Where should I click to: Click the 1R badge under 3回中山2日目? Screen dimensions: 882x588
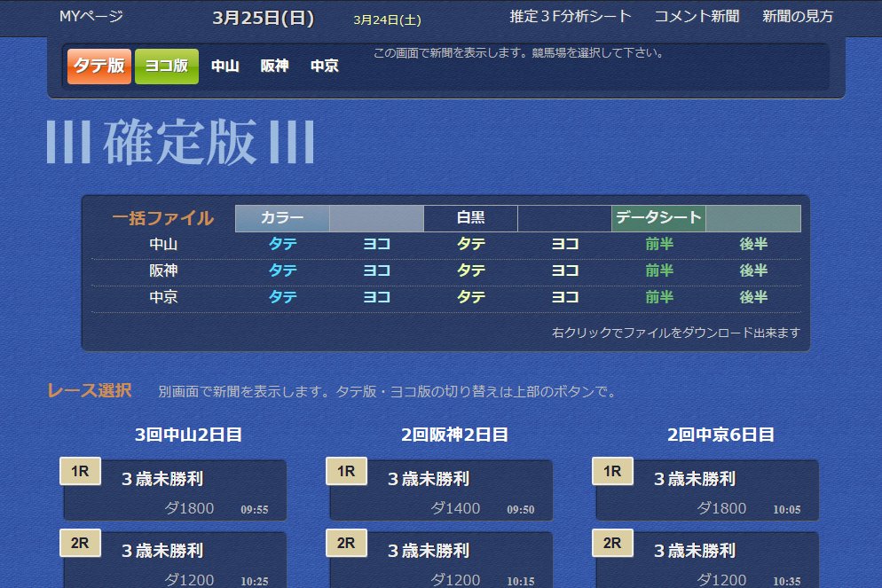pos(81,471)
